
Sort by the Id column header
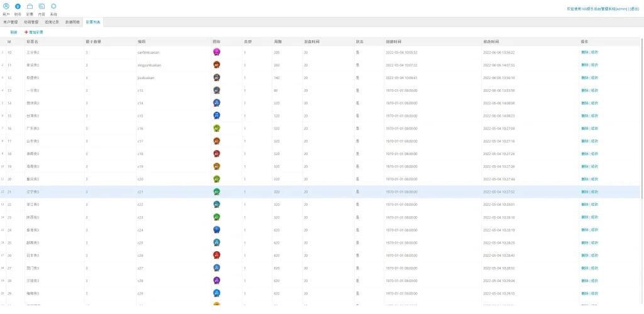coord(9,41)
